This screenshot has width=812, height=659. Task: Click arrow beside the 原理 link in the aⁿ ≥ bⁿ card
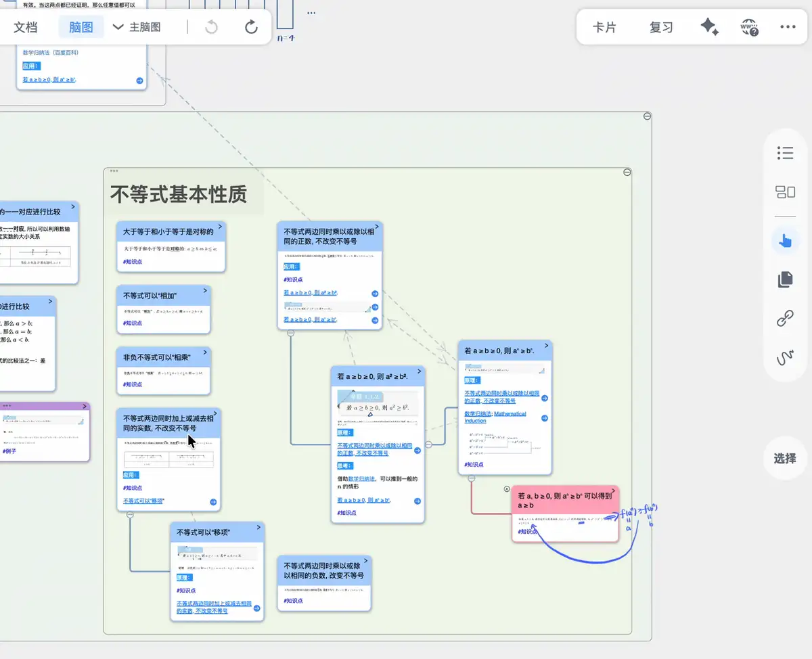(544, 398)
